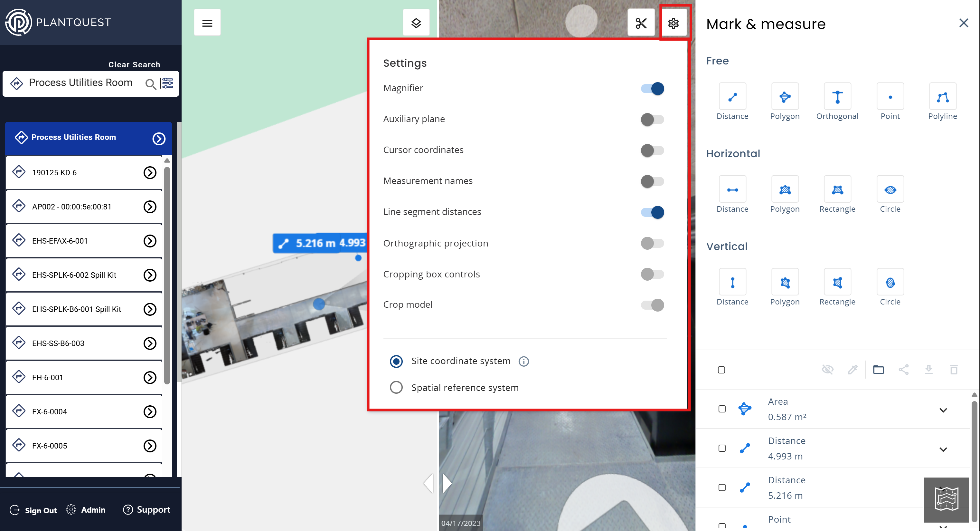The height and width of the screenshot is (531, 980).
Task: Pick the Vertical Circle measurement tool
Action: click(x=890, y=283)
